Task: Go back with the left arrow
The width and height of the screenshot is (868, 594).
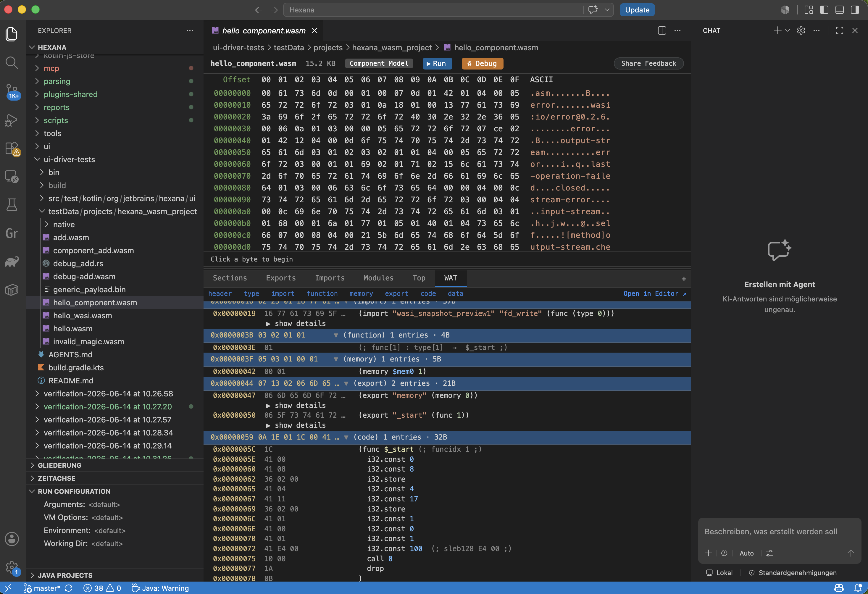Action: 259,10
